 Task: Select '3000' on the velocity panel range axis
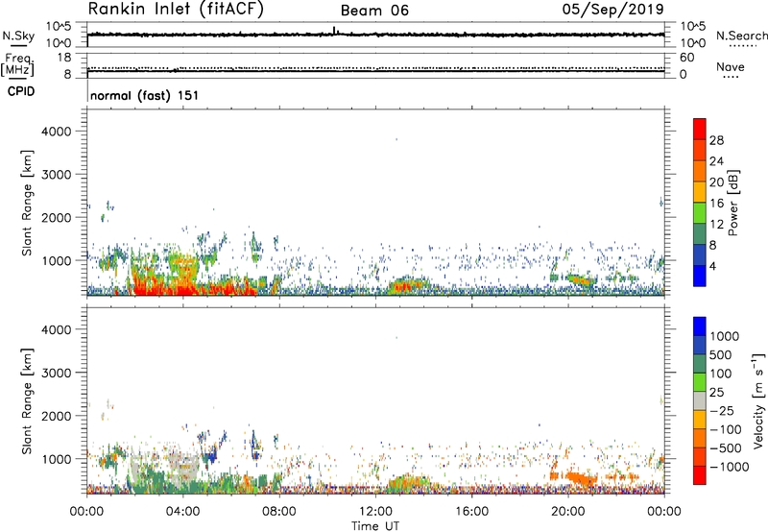click(x=57, y=373)
